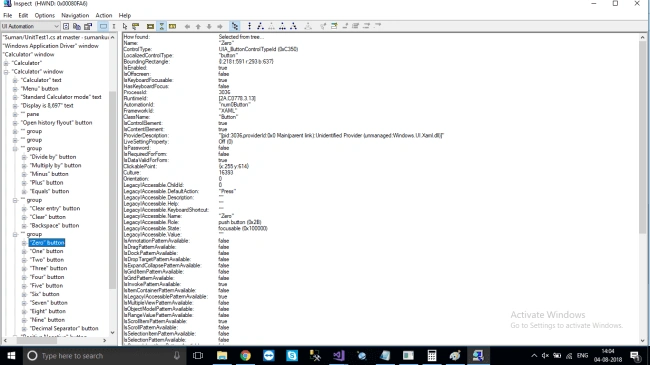
Task: Click the right arrow navigation toolbar icon
Action: 220,26
